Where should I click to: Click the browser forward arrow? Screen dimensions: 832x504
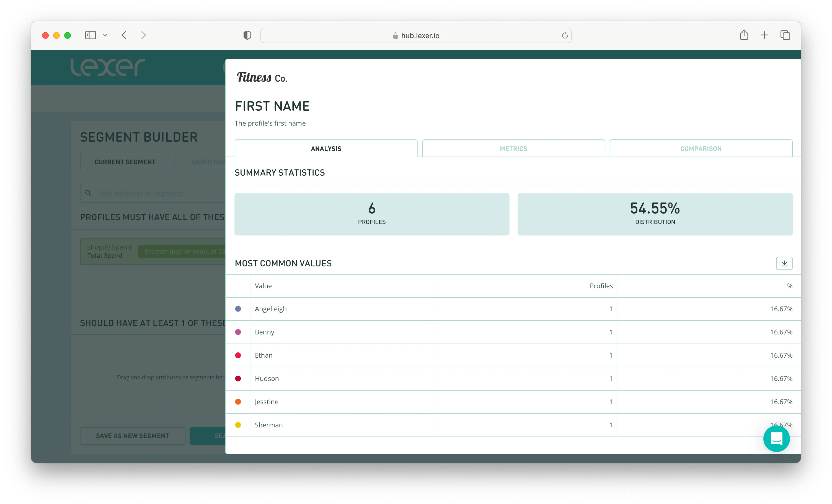pyautogui.click(x=143, y=35)
